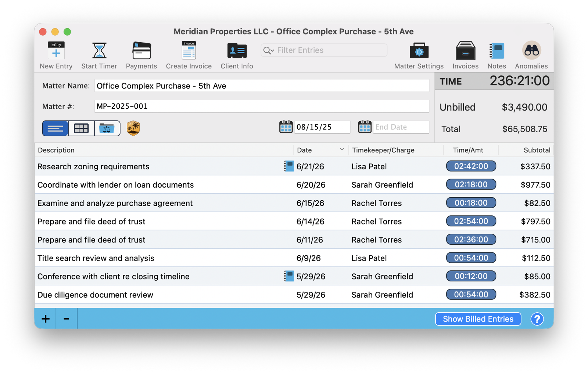Image resolution: width=588 pixels, height=374 pixels.
Task: Edit the start date 08/15/25 field
Action: pyautogui.click(x=322, y=127)
